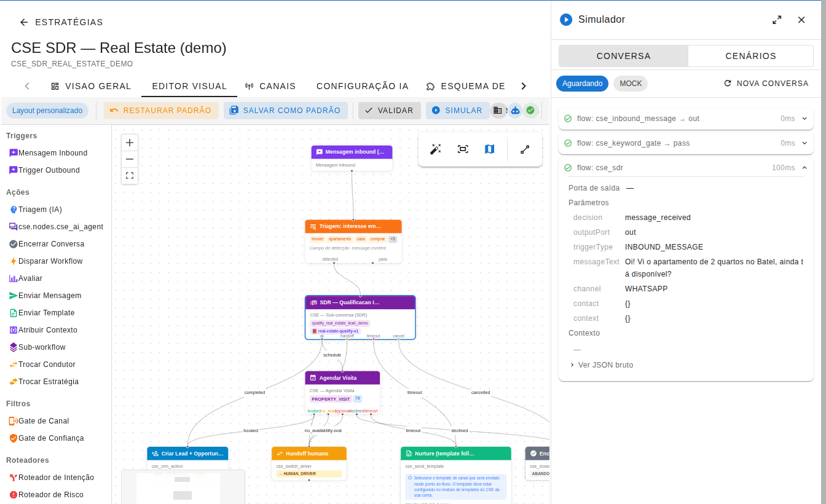Click the auto-layout magic wand icon

[x=435, y=149]
